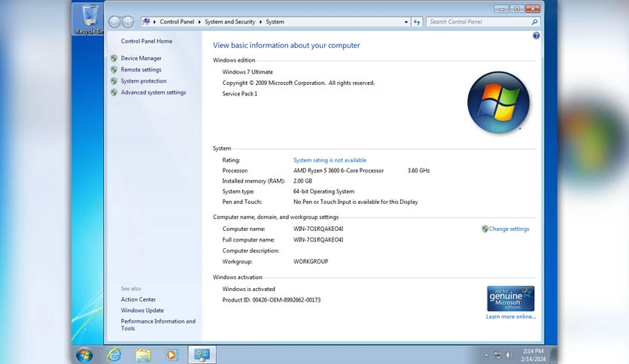Open Windows Update under See also
This screenshot has height=364, width=629.
pyautogui.click(x=142, y=311)
